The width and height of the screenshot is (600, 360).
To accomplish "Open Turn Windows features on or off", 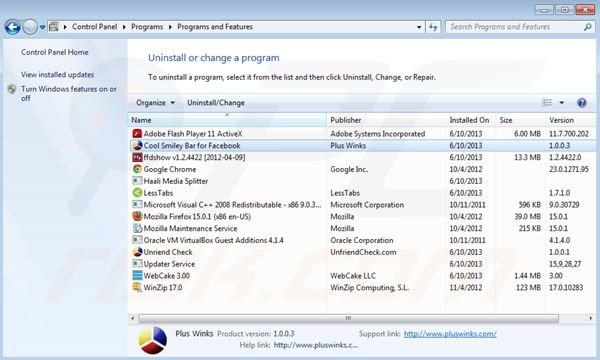I will pyautogui.click(x=69, y=93).
